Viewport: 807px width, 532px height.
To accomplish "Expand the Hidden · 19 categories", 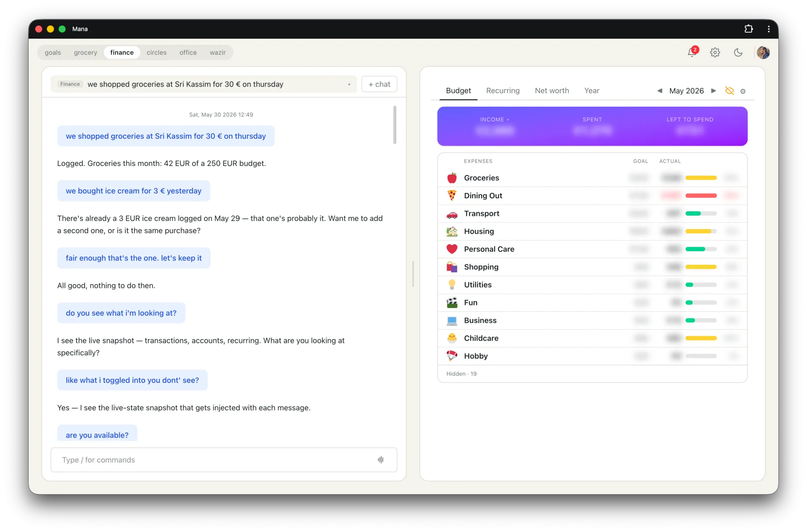I will (462, 374).
